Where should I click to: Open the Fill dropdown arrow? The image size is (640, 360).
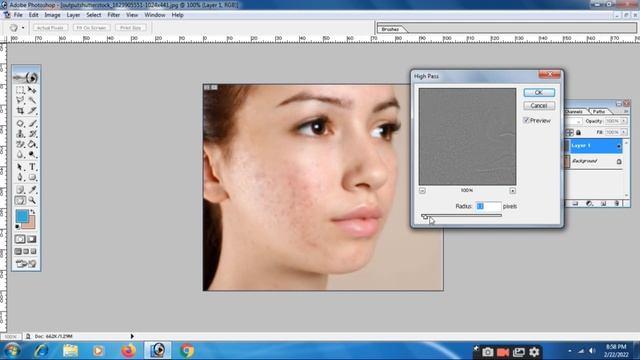tap(624, 132)
